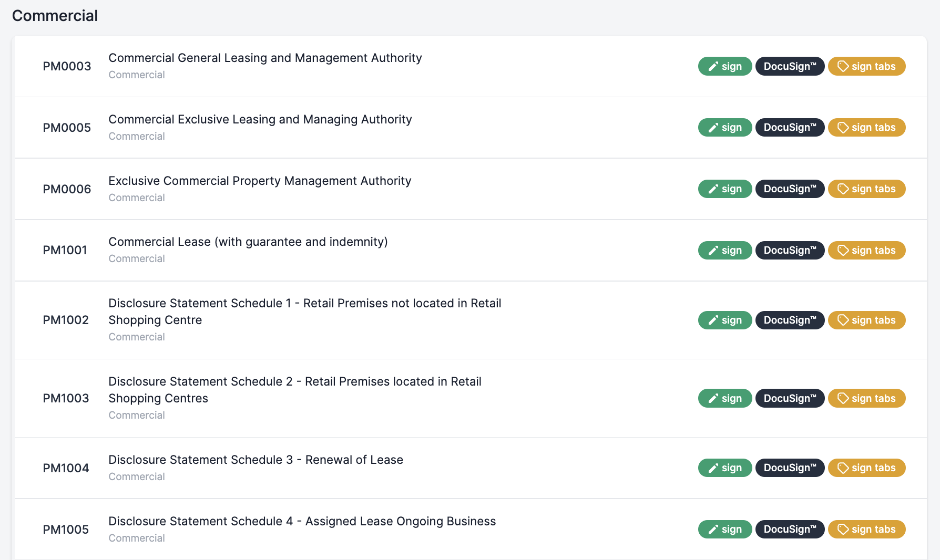Screen dimensions: 940x560
Task: Click the tag icon on PM1005 sign tabs
Action: click(843, 529)
